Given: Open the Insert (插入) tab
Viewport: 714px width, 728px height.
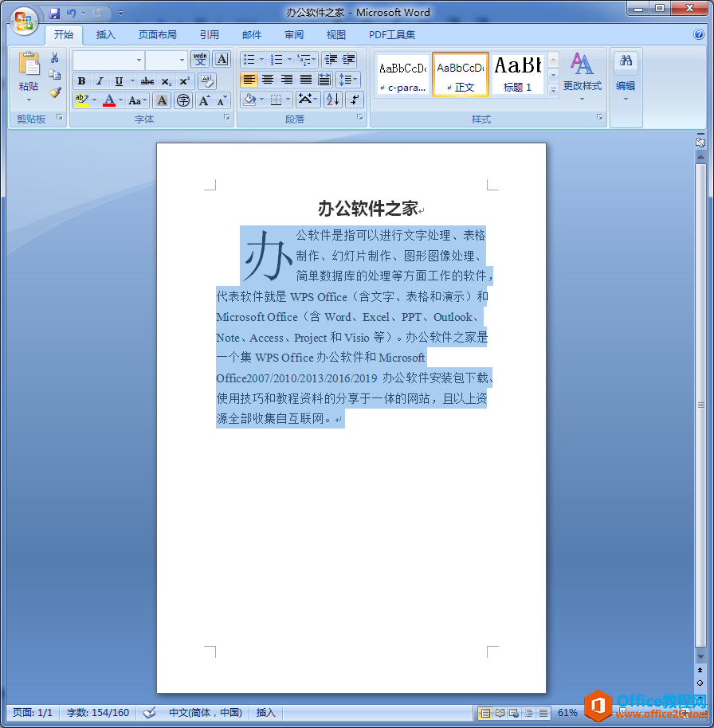Looking at the screenshot, I should click(x=105, y=34).
